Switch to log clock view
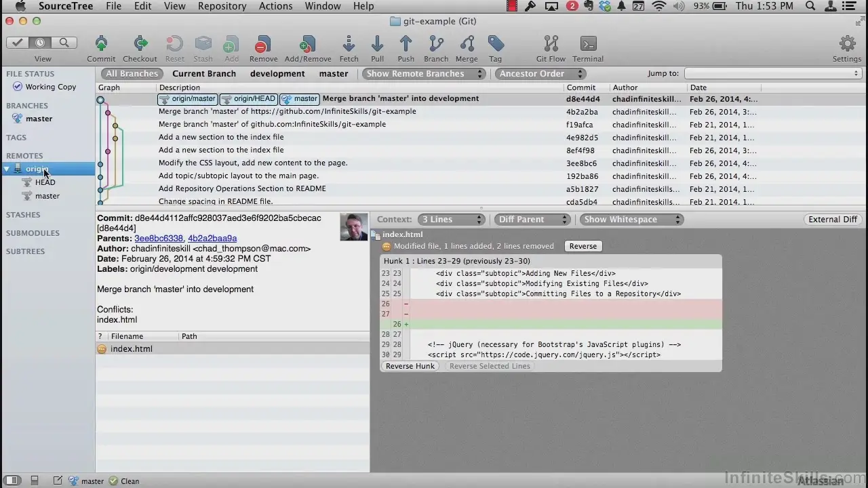The image size is (868, 488). pos(40,43)
